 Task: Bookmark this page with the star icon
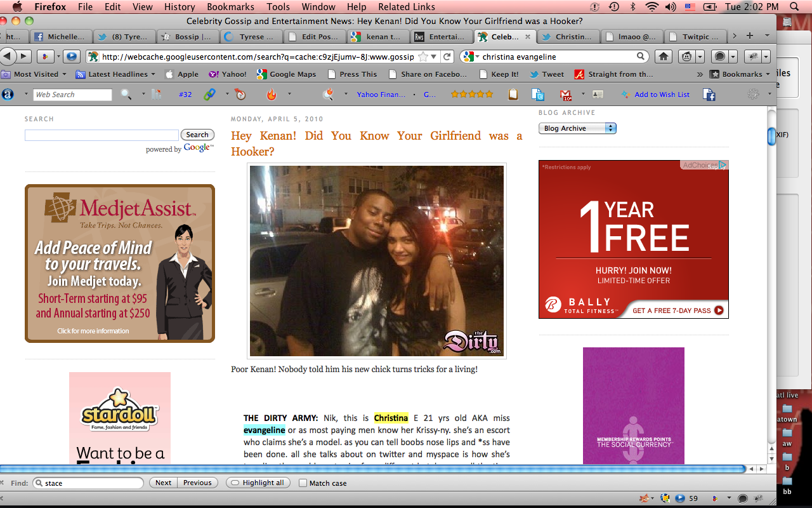point(424,57)
